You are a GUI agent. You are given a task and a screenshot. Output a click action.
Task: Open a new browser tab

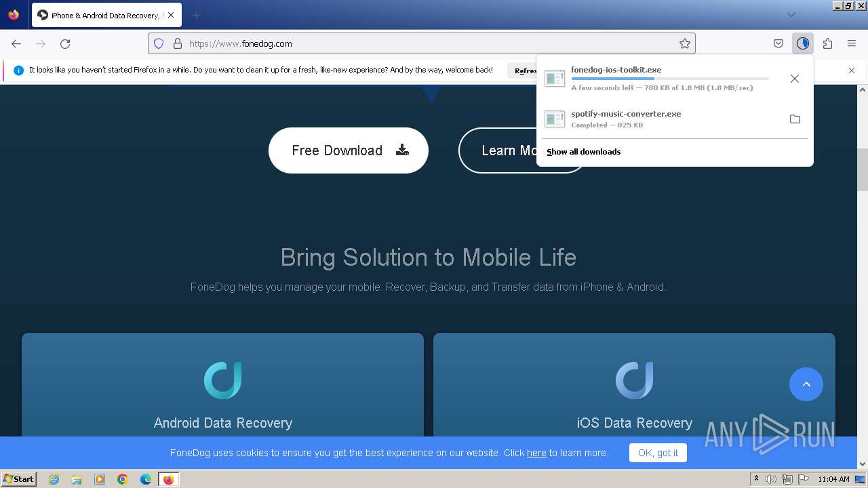(196, 15)
